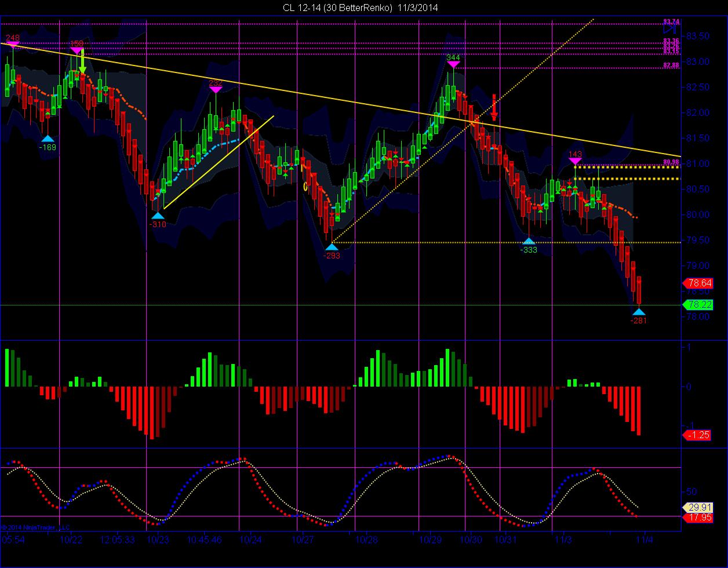The height and width of the screenshot is (568, 728).
Task: Select the swing high marker labeled 344
Action: (x=453, y=64)
